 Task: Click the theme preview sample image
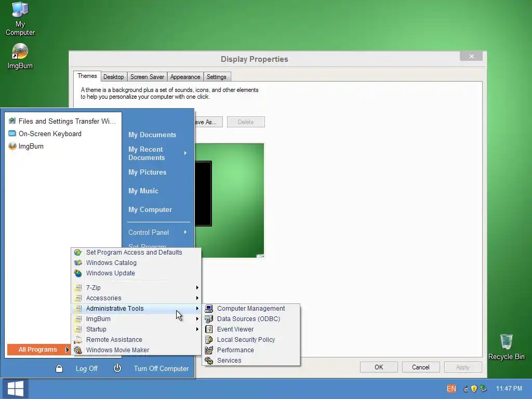click(229, 200)
